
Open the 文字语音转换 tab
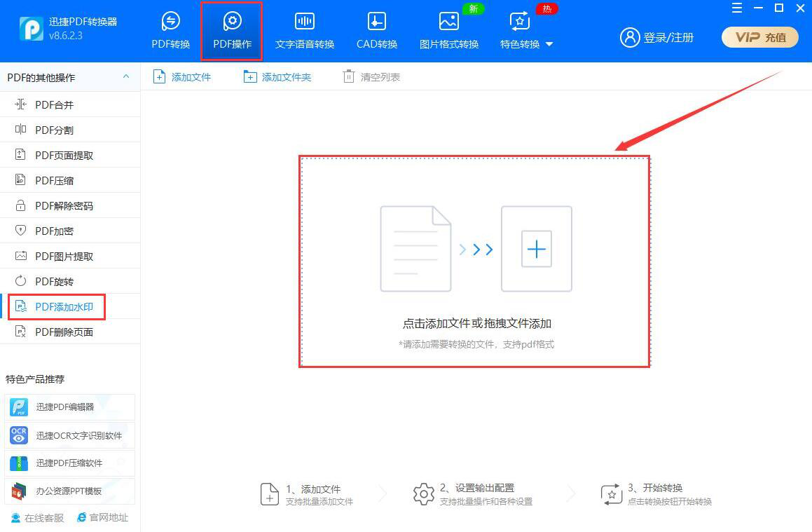pyautogui.click(x=305, y=31)
